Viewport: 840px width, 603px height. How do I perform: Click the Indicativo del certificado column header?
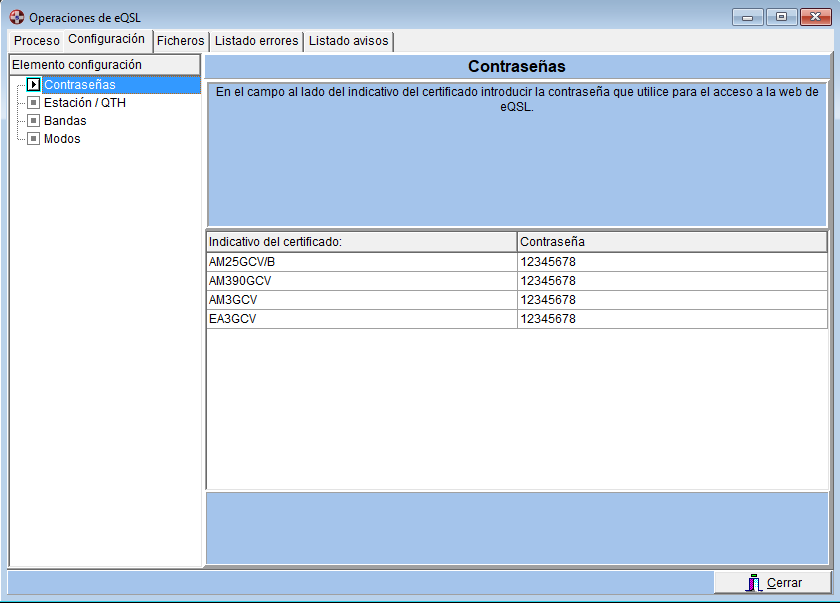pyautogui.click(x=361, y=242)
